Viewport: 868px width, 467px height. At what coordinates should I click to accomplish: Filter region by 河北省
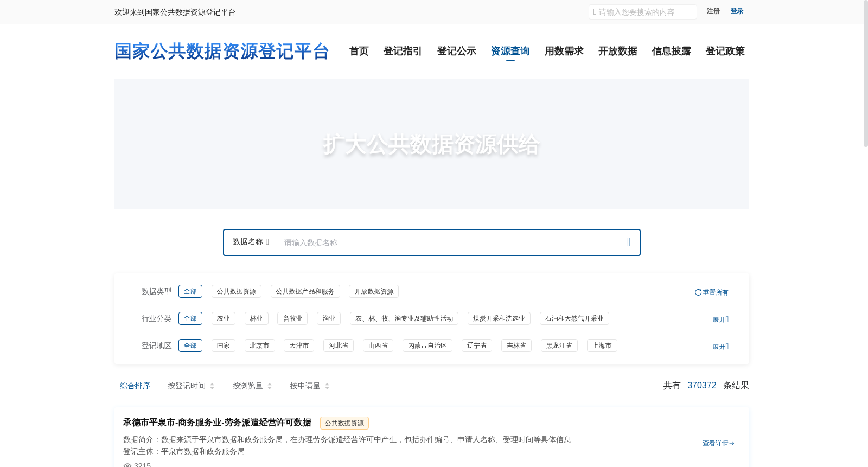tap(339, 346)
